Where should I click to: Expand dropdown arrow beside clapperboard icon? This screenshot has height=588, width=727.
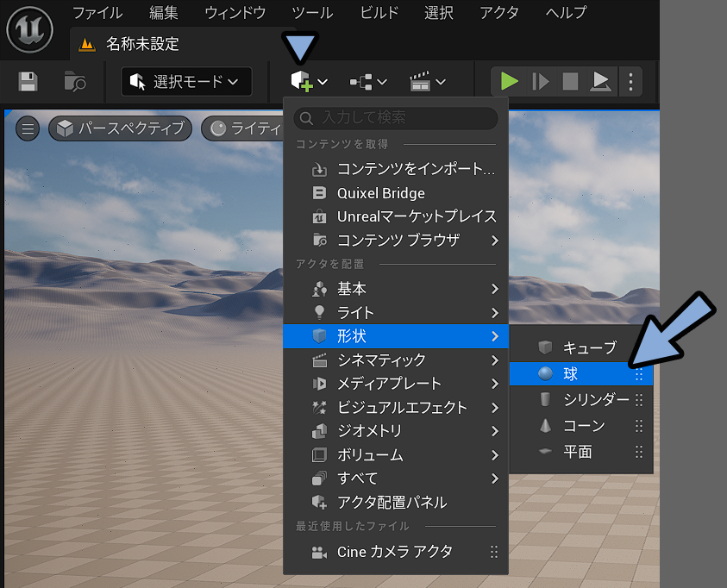(x=441, y=82)
